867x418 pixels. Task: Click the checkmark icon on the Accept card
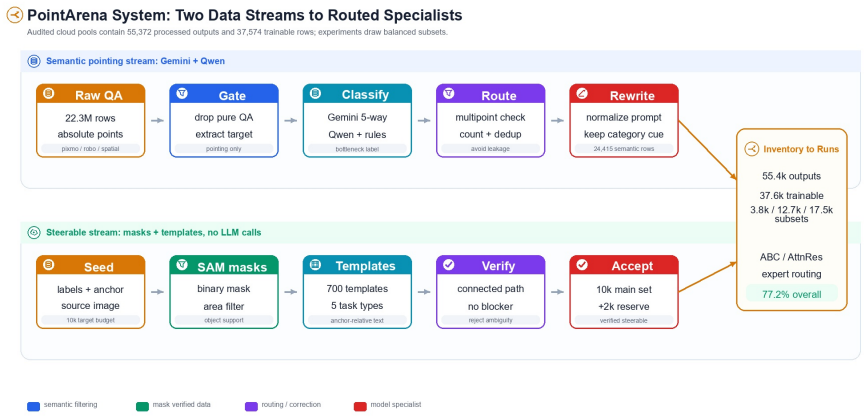pyautogui.click(x=582, y=265)
